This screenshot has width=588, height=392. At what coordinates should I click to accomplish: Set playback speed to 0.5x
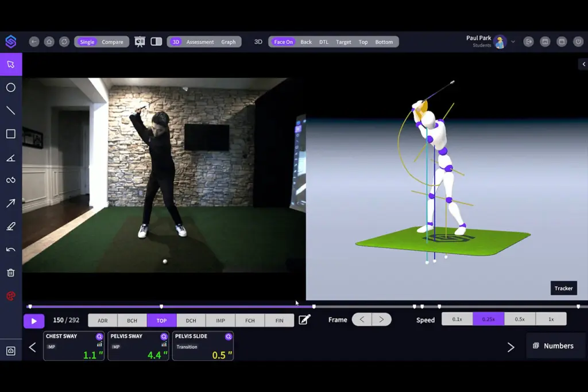520,319
